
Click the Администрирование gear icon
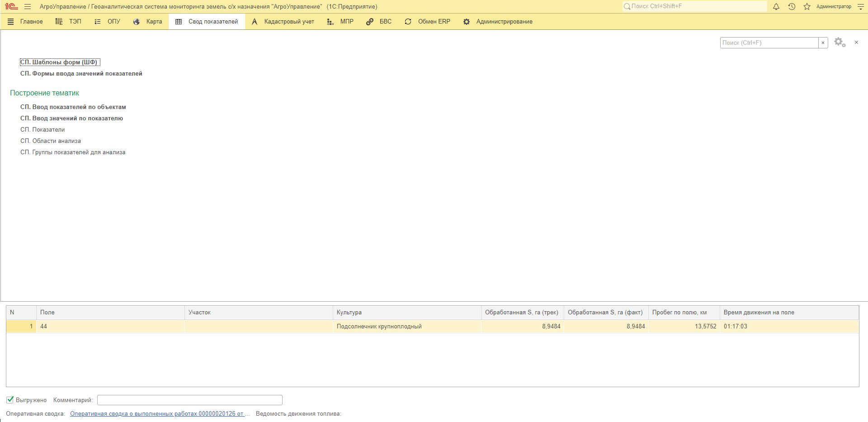(467, 22)
